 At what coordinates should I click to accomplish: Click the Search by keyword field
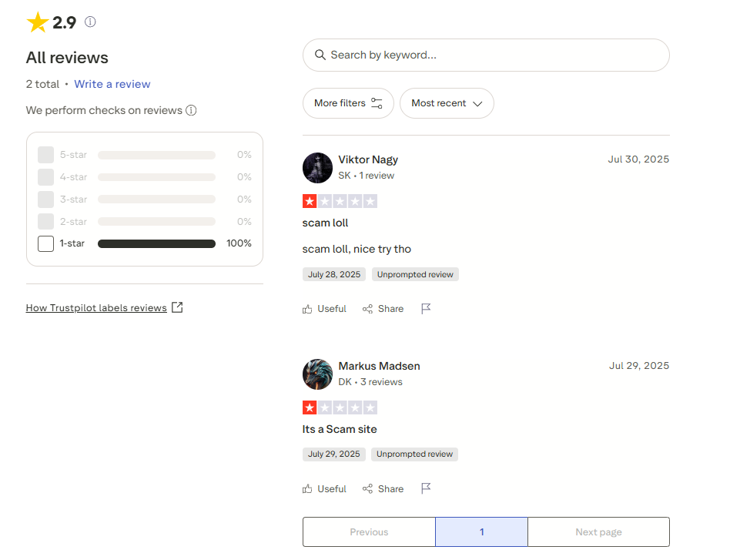pyautogui.click(x=486, y=55)
